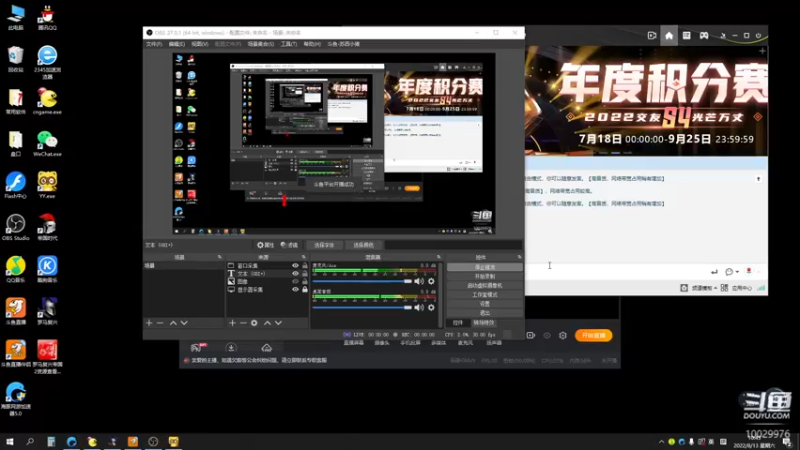Screen dimensions: 800x450
Task: Open 工具(T) menu in OBS
Action: pyautogui.click(x=289, y=44)
